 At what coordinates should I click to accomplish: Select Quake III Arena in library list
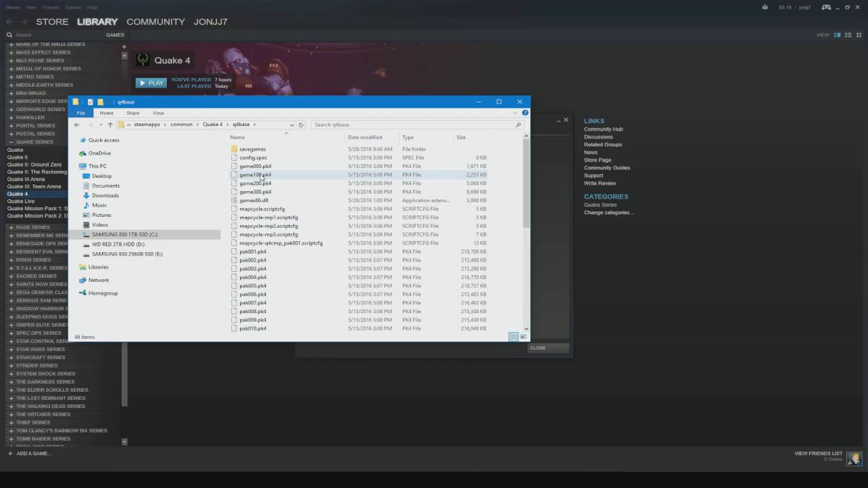click(26, 179)
